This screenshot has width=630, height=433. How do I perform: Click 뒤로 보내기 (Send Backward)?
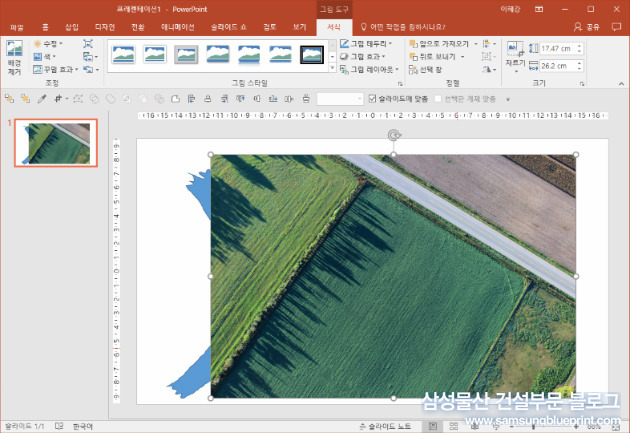pos(432,57)
